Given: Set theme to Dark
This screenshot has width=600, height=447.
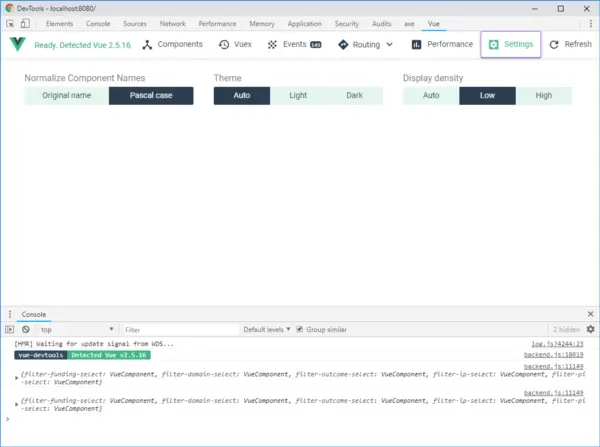Looking at the screenshot, I should pyautogui.click(x=354, y=95).
